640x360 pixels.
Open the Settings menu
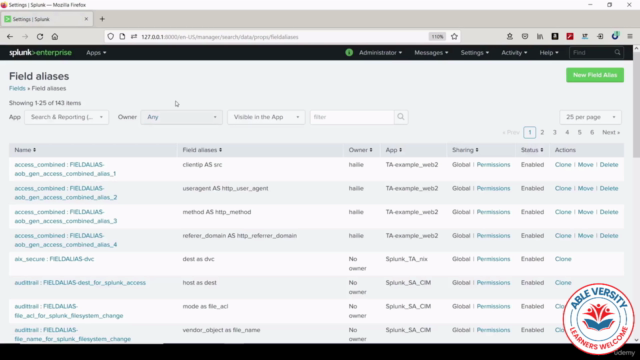475,53
